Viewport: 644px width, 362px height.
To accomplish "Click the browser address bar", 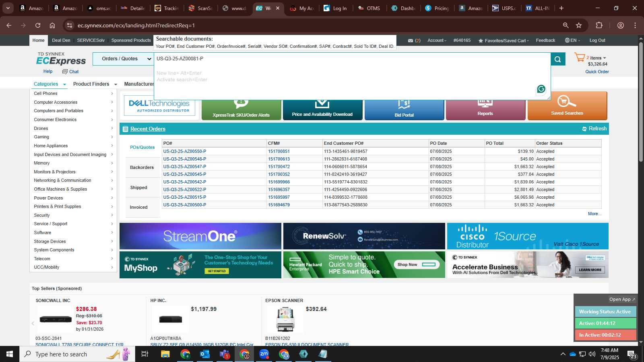I will (314, 25).
